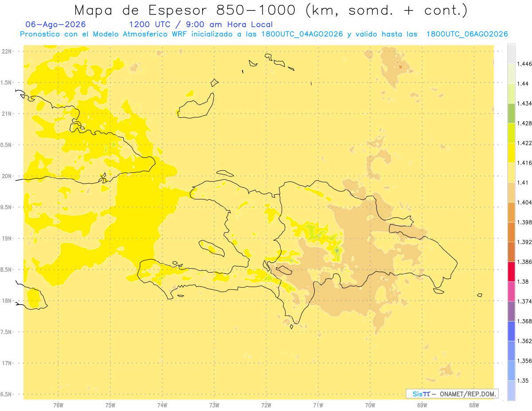Click the legend value '1.35'

coord(523,380)
